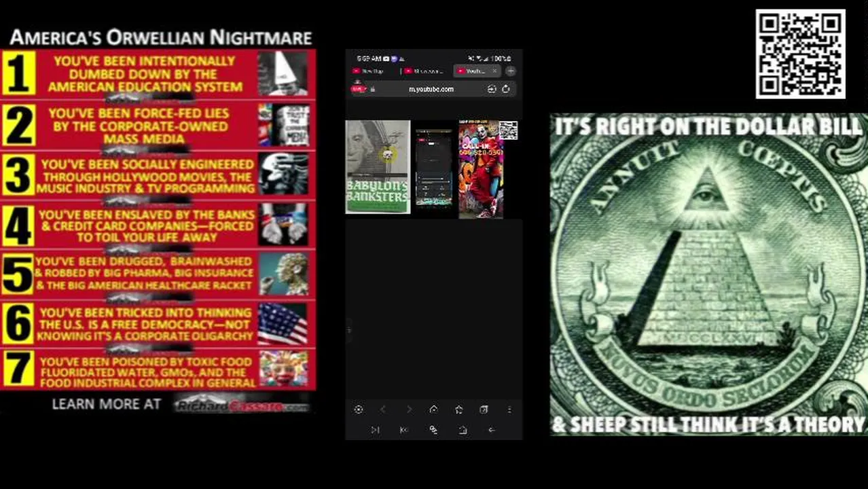This screenshot has width=868, height=489.
Task: Open the tab switcher square icon
Action: [484, 410]
